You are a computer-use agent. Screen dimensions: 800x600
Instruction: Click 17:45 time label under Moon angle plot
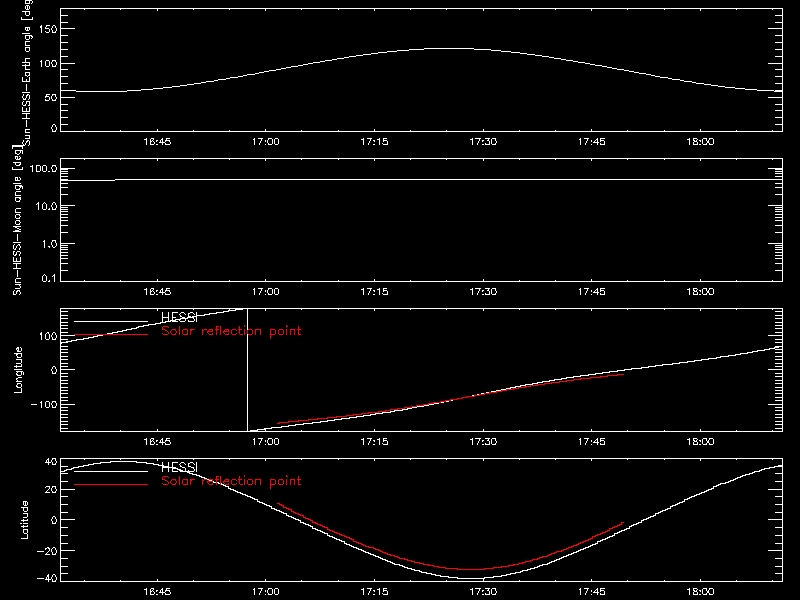[591, 291]
